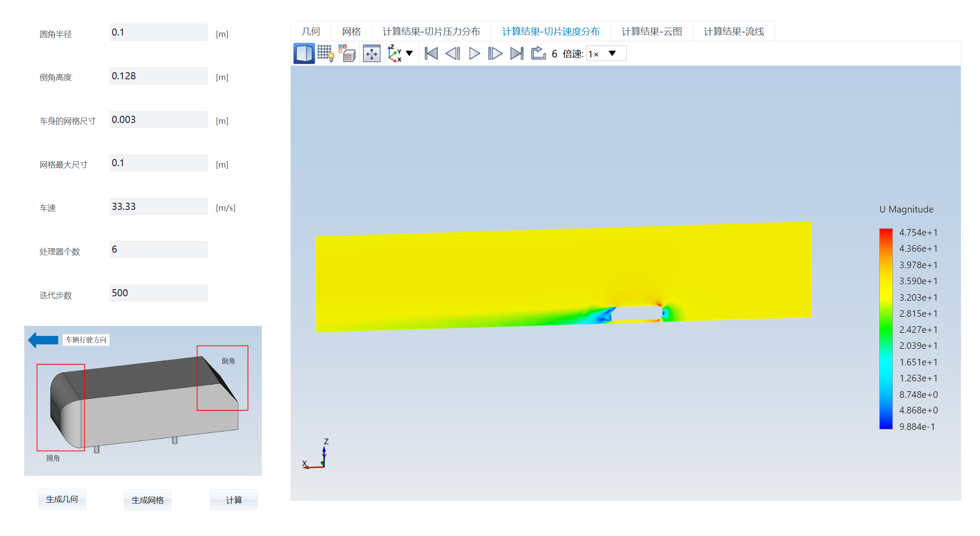Expand the axis orientation dropdown arrow

409,53
